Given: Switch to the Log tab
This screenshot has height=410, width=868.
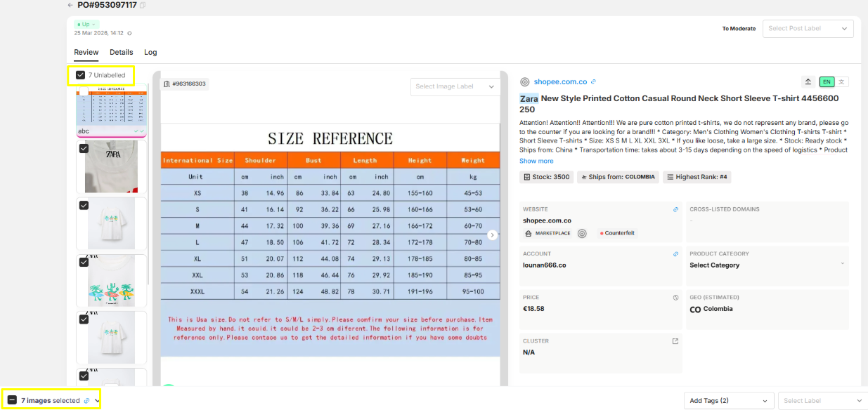Looking at the screenshot, I should (x=150, y=52).
